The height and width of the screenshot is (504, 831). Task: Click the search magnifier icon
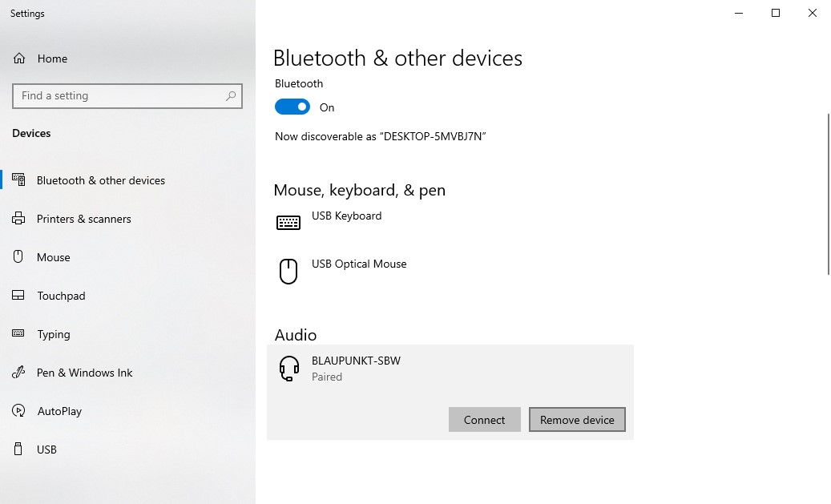[231, 96]
